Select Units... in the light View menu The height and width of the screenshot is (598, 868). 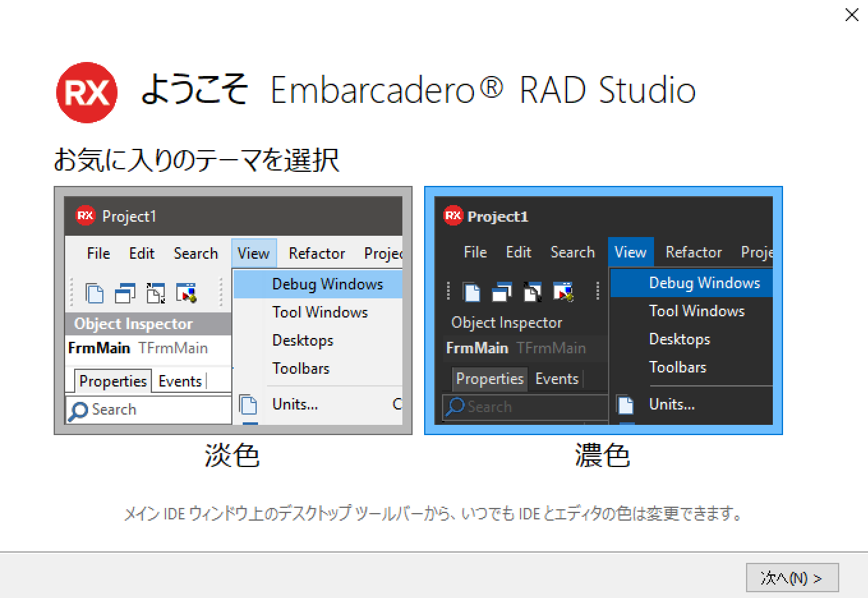point(295,404)
